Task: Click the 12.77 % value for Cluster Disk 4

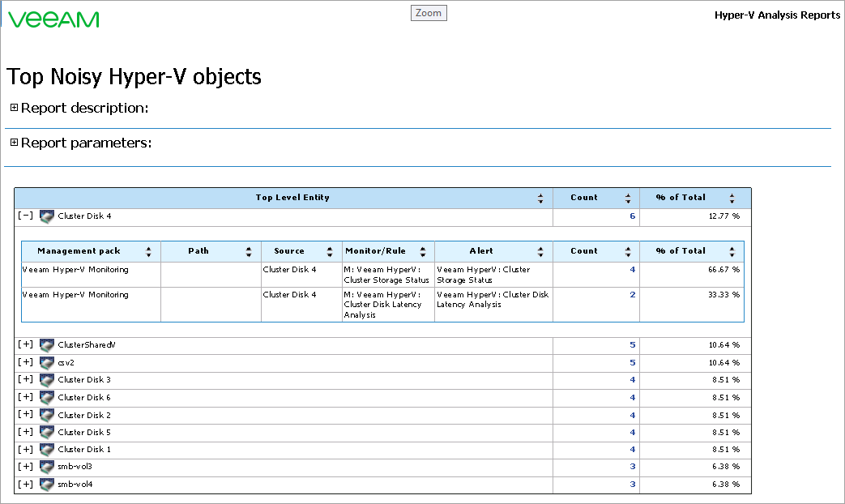Action: tap(723, 216)
